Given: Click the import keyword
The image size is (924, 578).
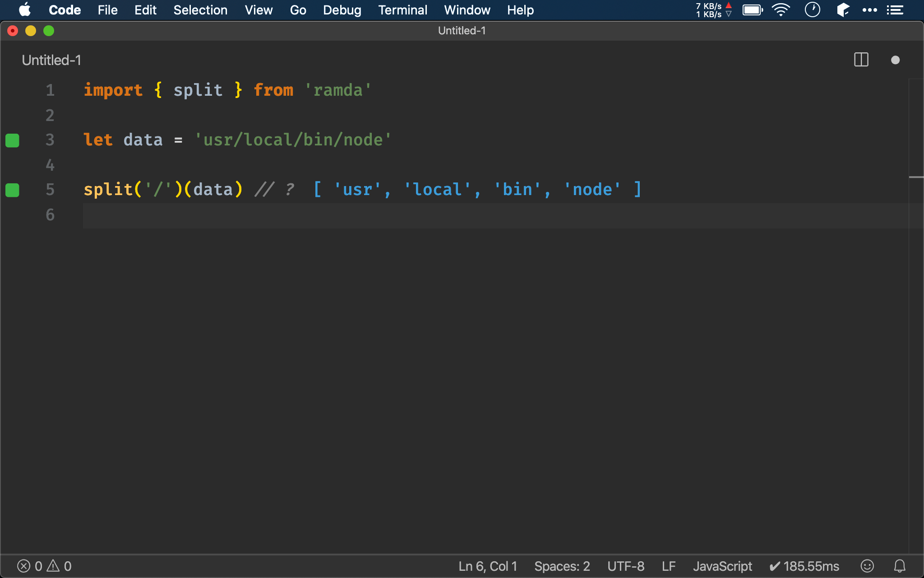Looking at the screenshot, I should tap(113, 90).
